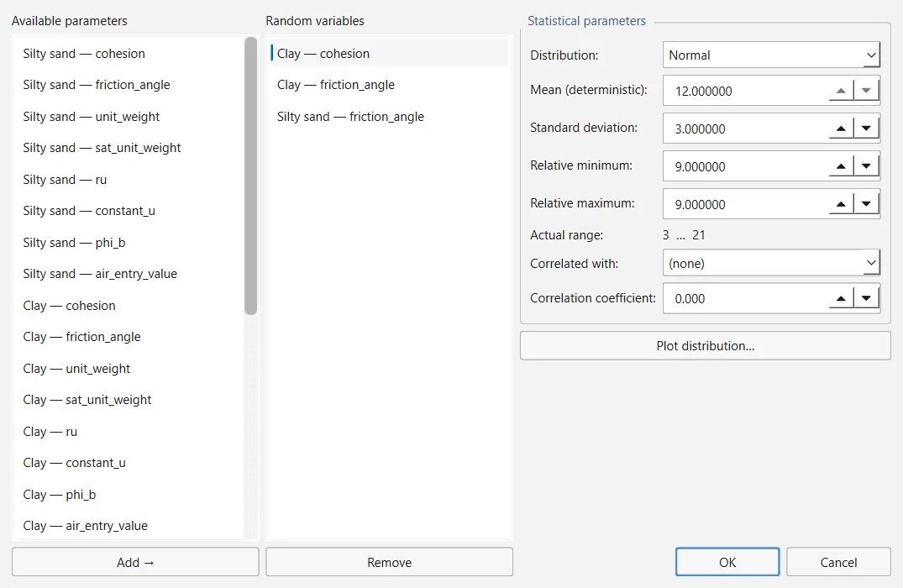Select Clay — ru parameter
The image size is (903, 588).
[129, 432]
